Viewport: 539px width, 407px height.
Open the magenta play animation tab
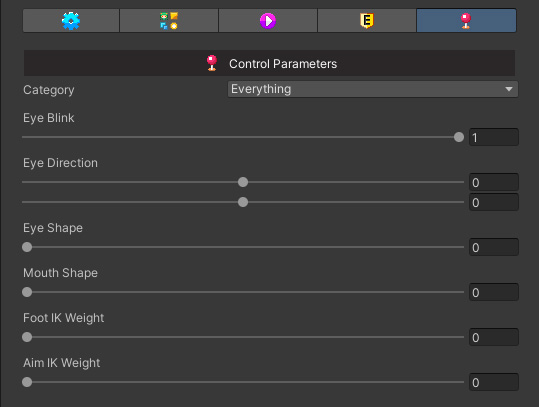tap(268, 21)
